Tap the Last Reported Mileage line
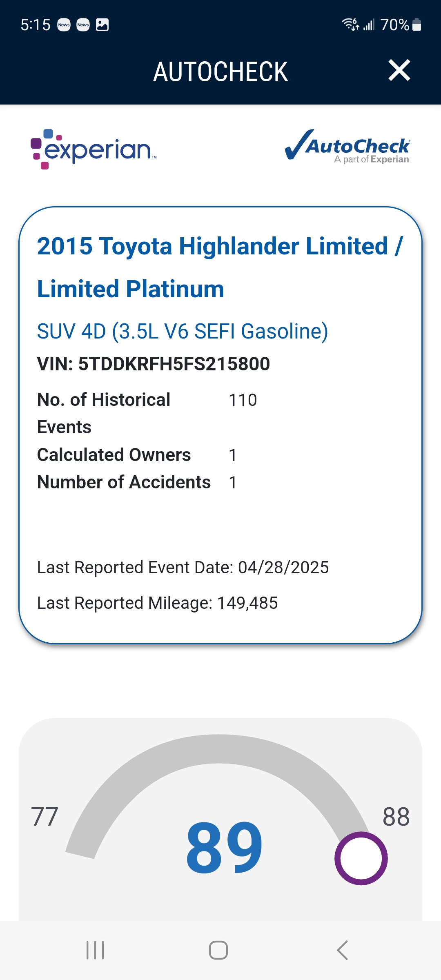 (x=157, y=603)
